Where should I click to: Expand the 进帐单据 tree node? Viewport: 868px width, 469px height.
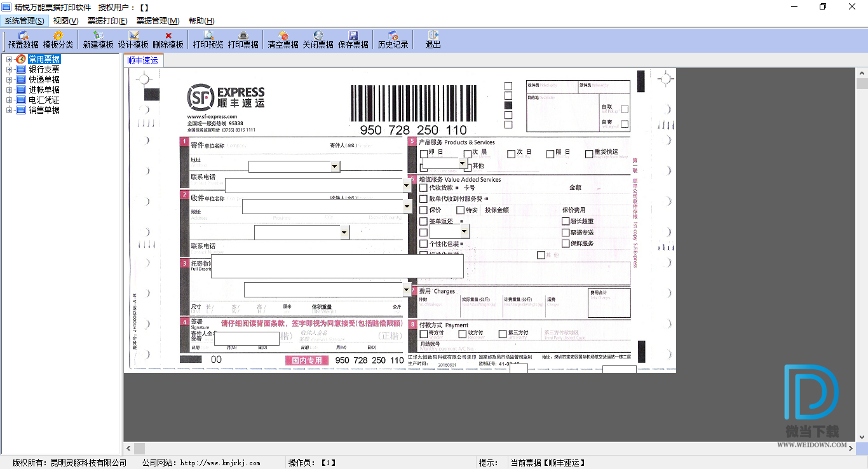click(9, 90)
